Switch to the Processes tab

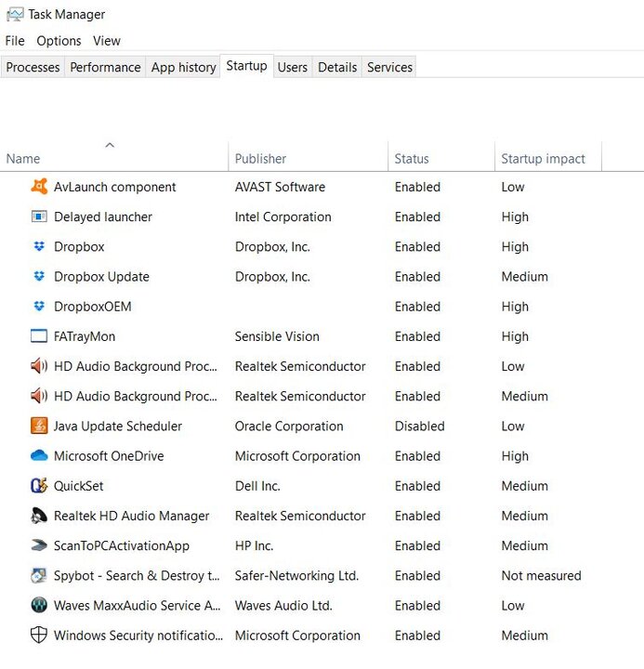(x=33, y=67)
